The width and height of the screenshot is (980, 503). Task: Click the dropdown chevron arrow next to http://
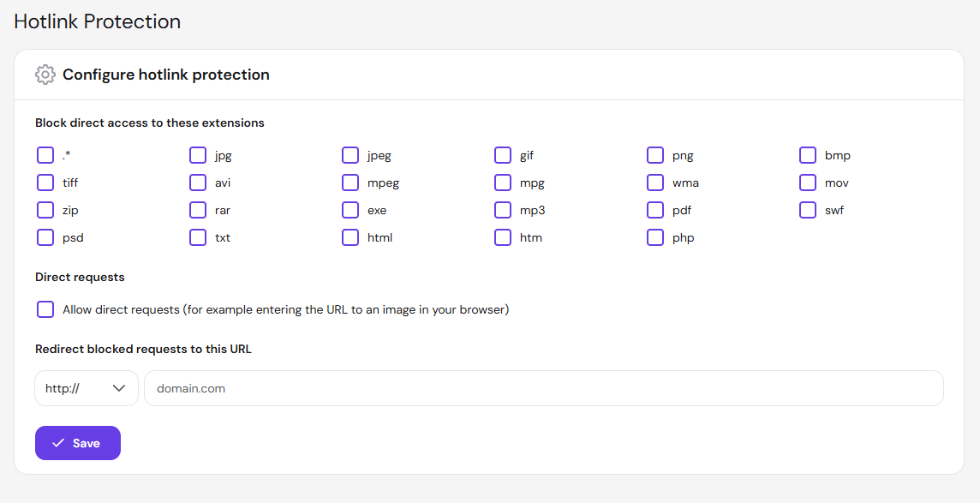coord(119,388)
